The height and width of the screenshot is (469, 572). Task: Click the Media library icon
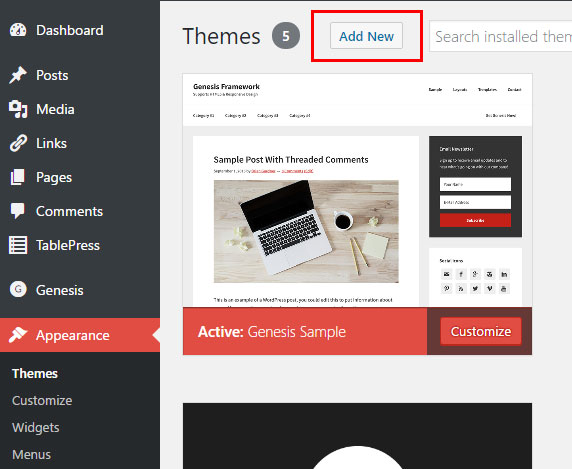(18, 109)
